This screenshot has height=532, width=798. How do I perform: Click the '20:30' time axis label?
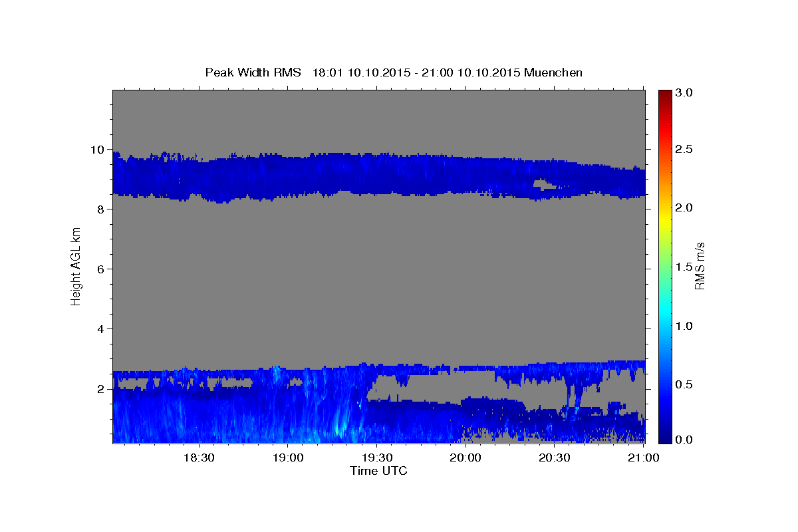[x=554, y=458]
